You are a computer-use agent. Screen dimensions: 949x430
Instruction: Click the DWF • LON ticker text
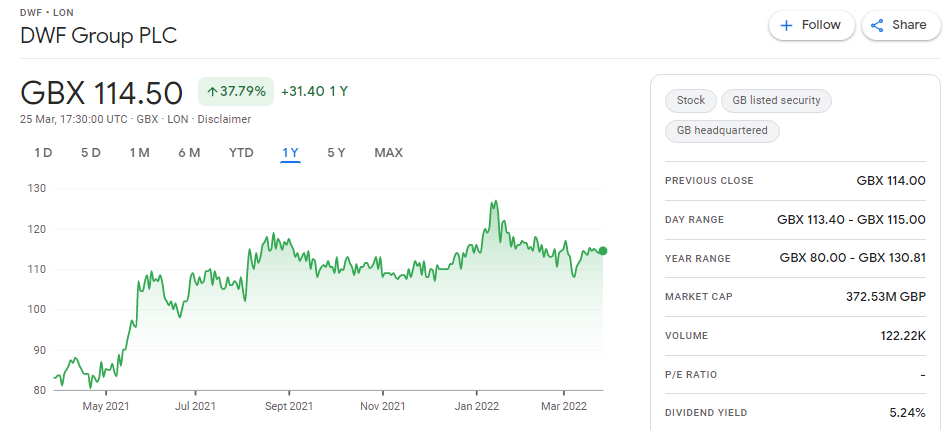(47, 12)
